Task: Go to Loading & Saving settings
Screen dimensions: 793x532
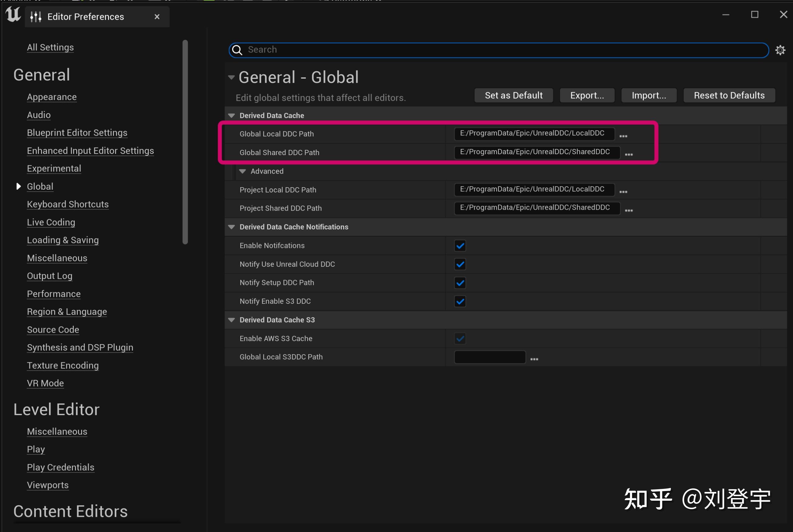Action: coord(63,240)
